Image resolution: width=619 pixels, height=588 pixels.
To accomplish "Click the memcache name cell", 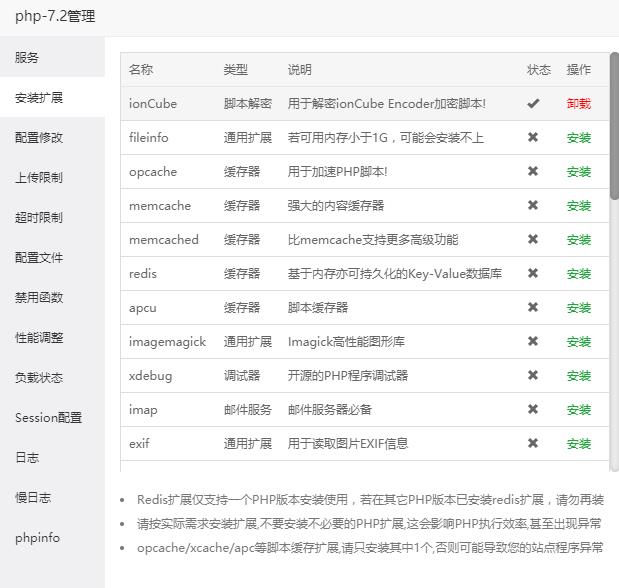I will point(160,206).
